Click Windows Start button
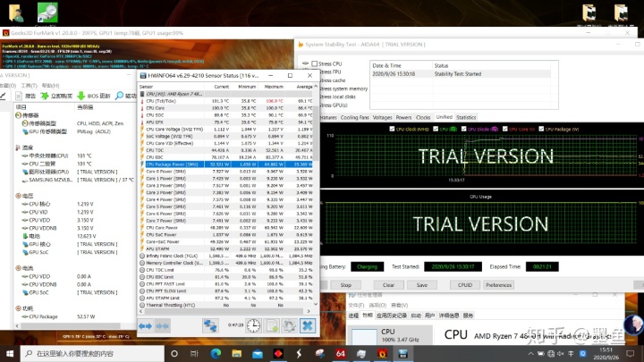Image resolution: width=644 pixels, height=362 pixels. 10,353
